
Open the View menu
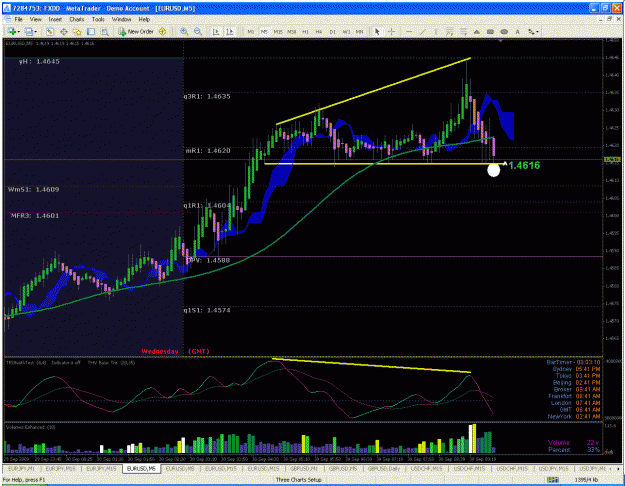35,19
